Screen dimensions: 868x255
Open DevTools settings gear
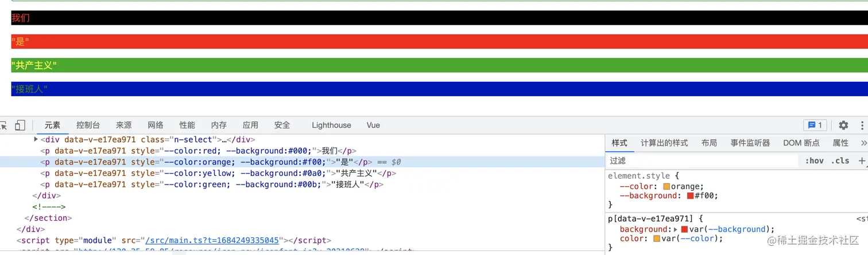843,125
